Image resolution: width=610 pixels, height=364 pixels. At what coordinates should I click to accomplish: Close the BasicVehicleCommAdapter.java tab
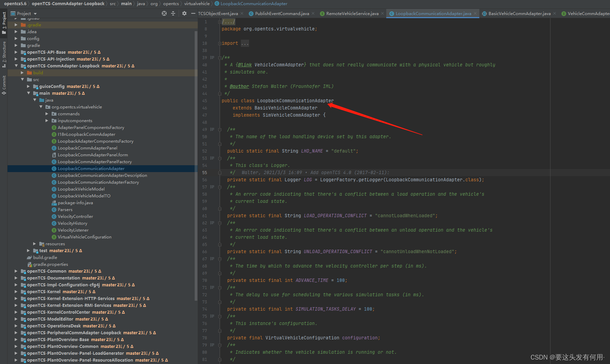click(555, 14)
